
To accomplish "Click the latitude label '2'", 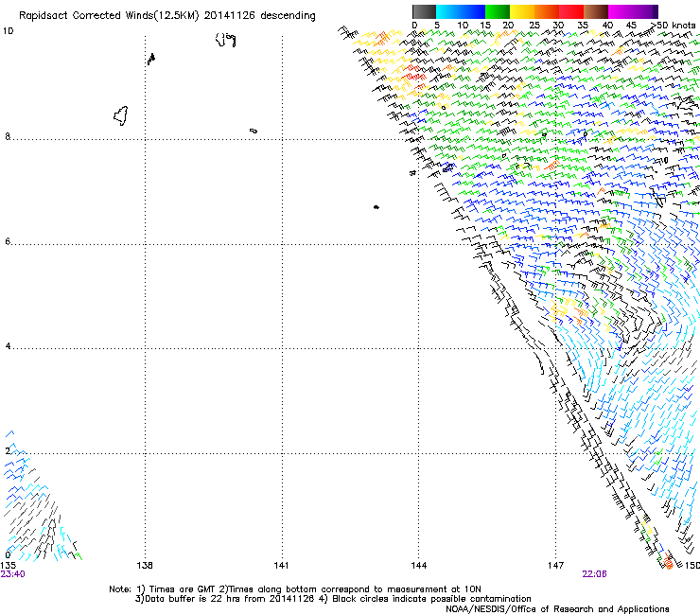I will [8, 450].
